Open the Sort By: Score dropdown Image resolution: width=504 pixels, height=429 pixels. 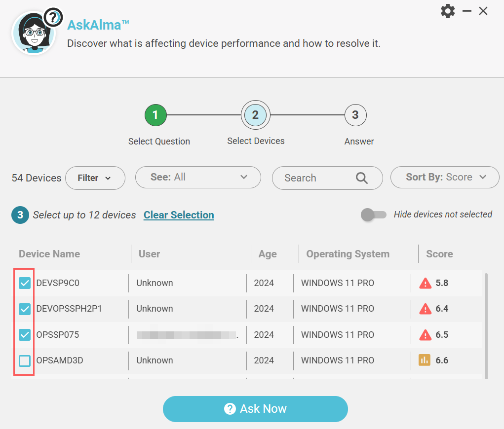(445, 177)
